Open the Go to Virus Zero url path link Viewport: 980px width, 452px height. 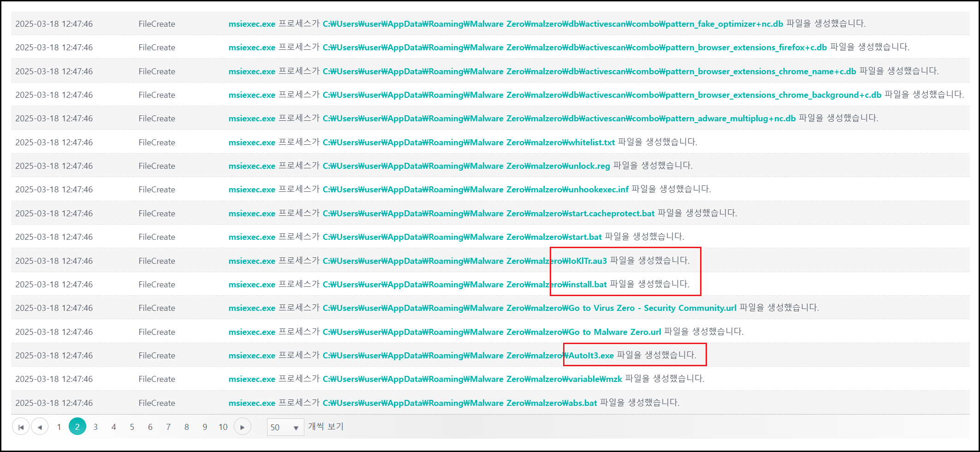point(529,308)
